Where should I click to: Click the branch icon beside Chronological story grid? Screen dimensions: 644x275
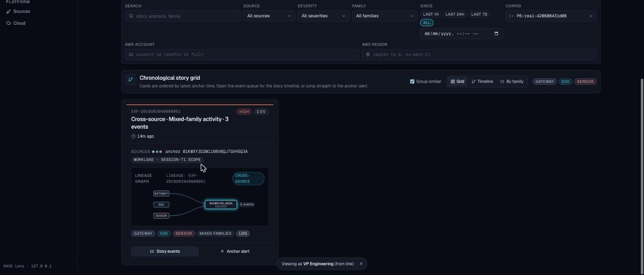pos(131,80)
